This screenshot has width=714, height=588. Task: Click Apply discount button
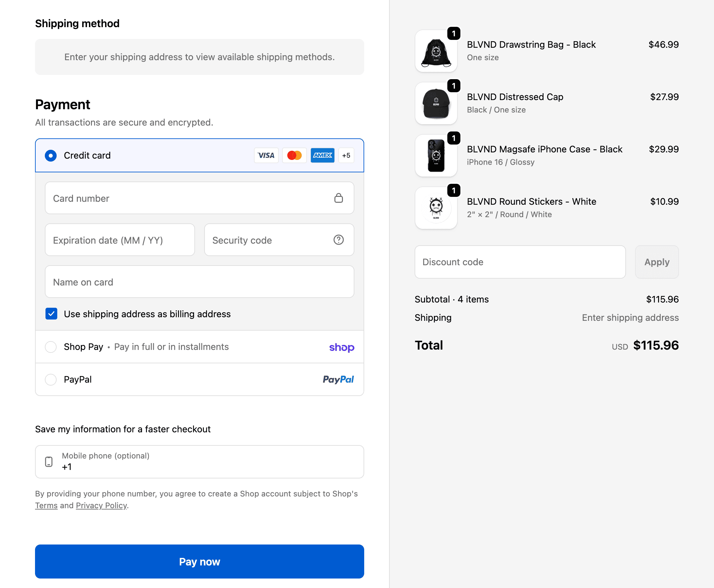point(656,262)
